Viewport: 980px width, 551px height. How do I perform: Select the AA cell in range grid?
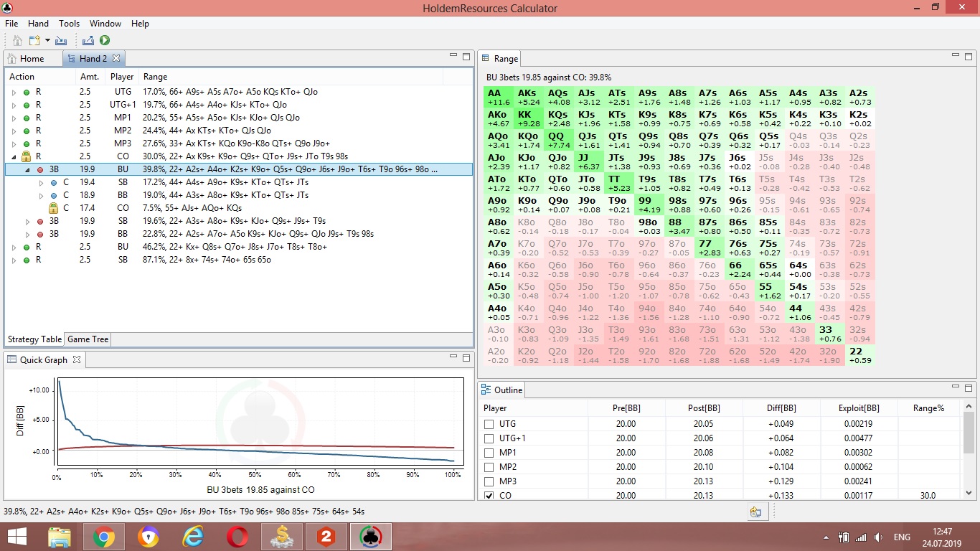pyautogui.click(x=499, y=98)
